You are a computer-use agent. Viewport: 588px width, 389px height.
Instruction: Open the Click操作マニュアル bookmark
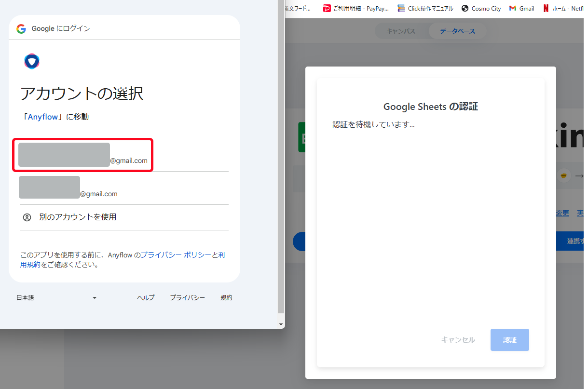point(425,8)
